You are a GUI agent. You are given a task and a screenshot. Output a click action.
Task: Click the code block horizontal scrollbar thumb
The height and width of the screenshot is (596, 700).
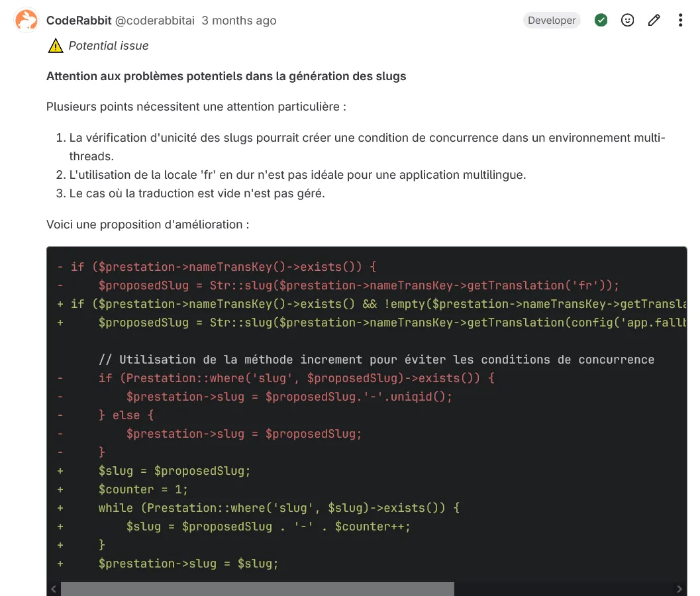(x=257, y=589)
